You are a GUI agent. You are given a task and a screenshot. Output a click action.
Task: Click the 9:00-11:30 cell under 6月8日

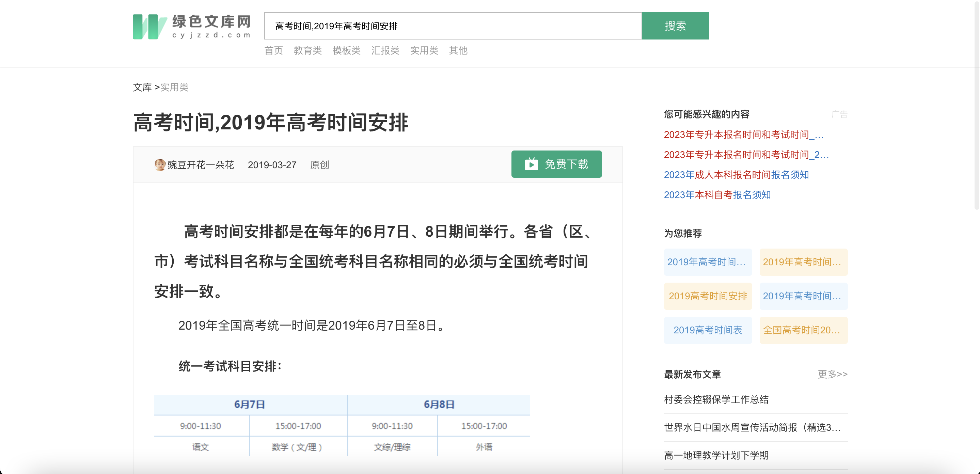392,426
